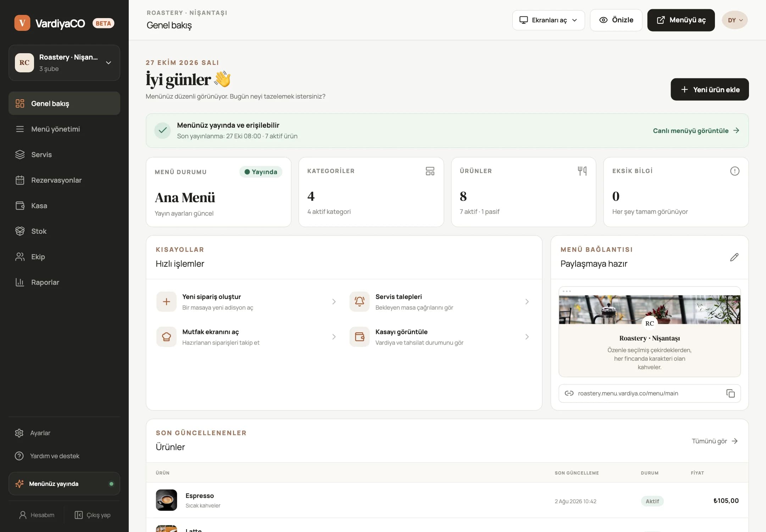
Task: Open the Kasayı görüntüle chevron
Action: point(527,337)
